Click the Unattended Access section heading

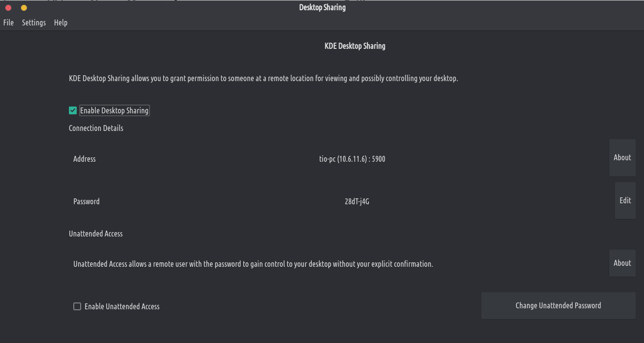tap(95, 234)
